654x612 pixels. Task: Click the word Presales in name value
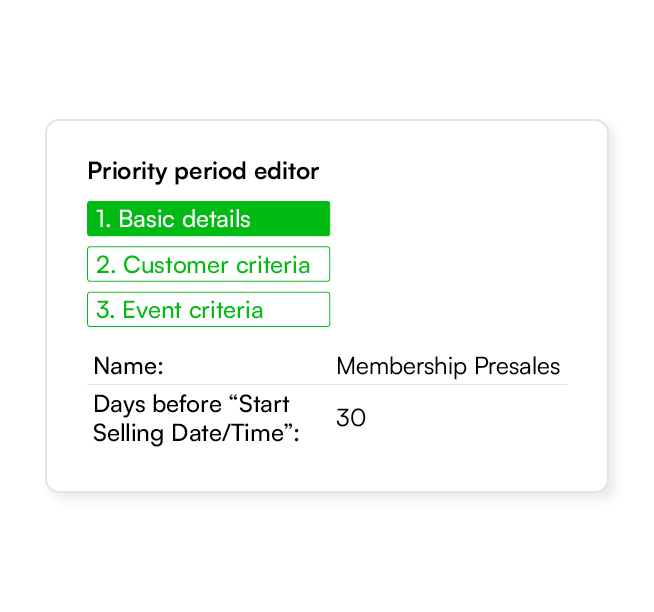pyautogui.click(x=517, y=366)
